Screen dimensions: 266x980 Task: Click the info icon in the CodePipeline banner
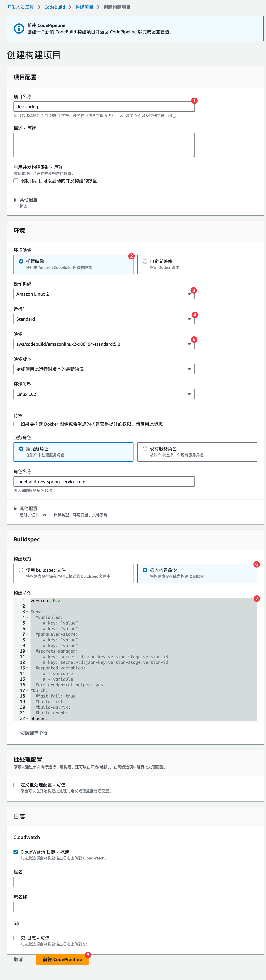pyautogui.click(x=19, y=29)
